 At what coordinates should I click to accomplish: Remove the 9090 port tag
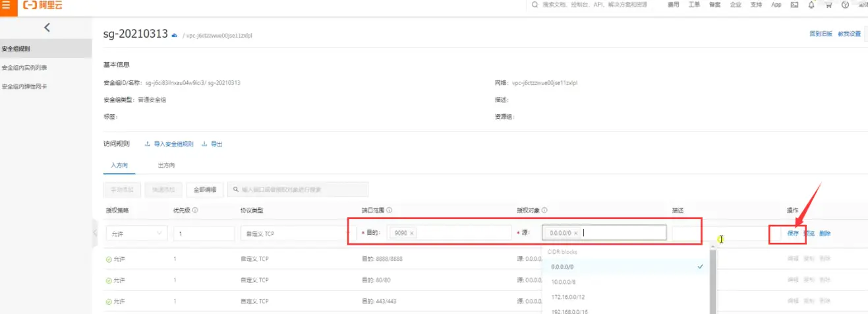tap(413, 233)
